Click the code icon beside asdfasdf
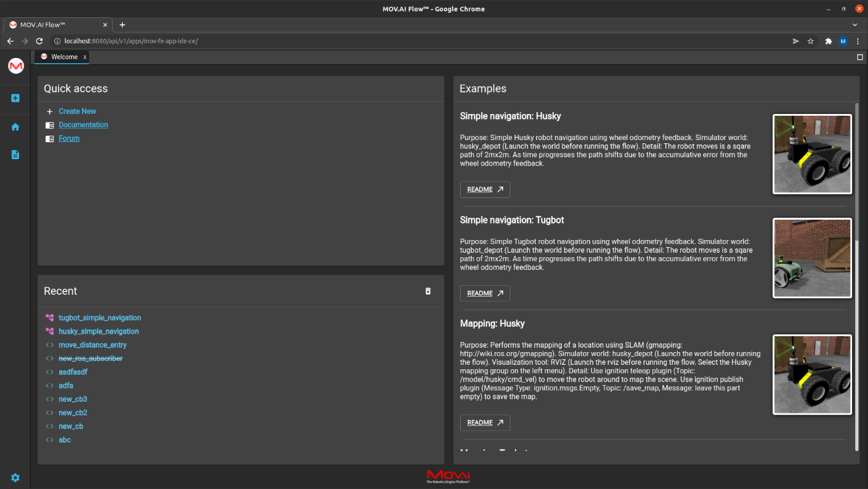868x489 pixels. (x=50, y=372)
